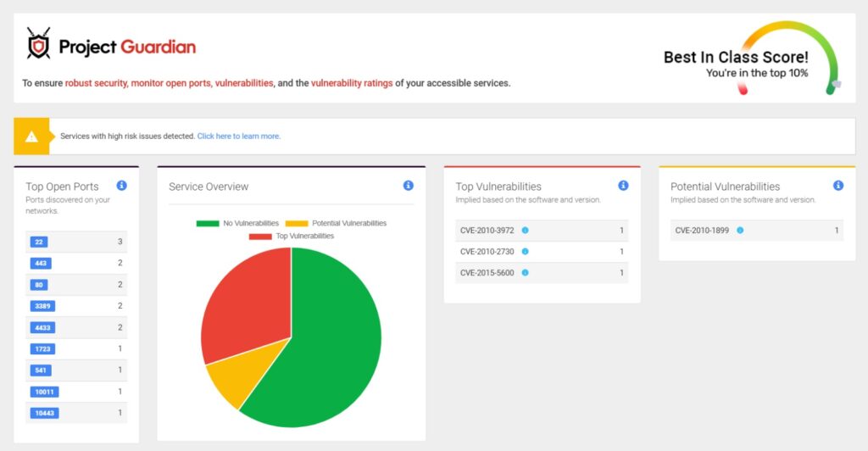Open the Potential Vulnerabilities info icon
The width and height of the screenshot is (868, 451).
(838, 186)
